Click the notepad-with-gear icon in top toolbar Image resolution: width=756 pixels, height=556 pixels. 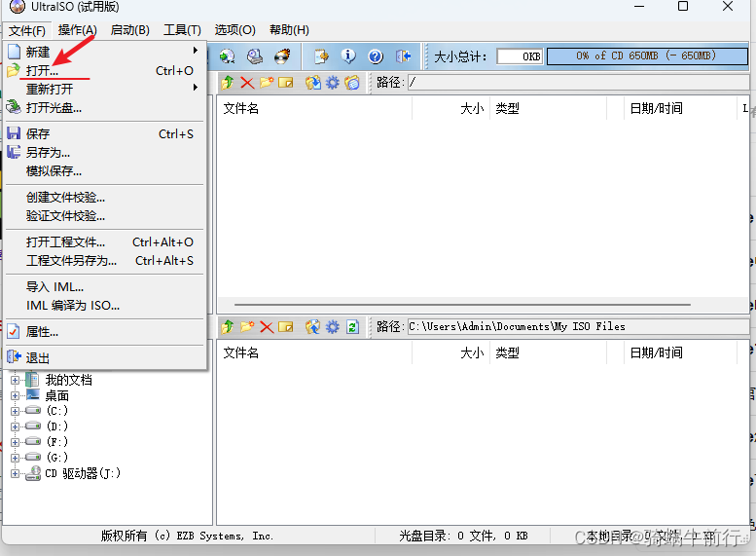click(321, 56)
